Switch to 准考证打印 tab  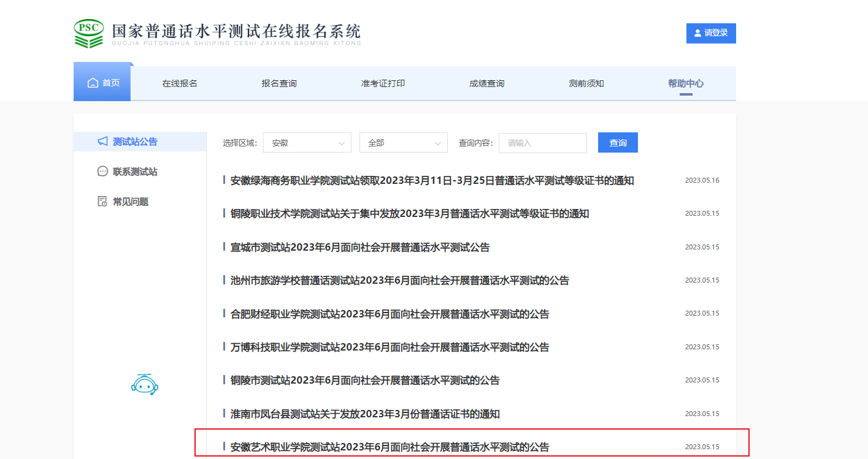tap(383, 83)
